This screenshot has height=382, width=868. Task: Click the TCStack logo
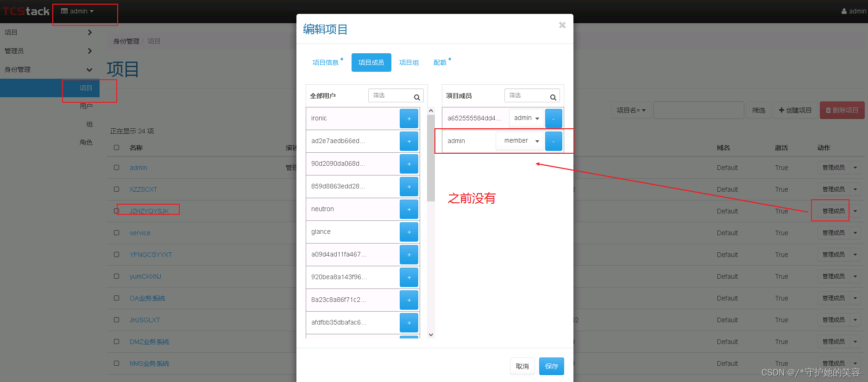point(26,11)
